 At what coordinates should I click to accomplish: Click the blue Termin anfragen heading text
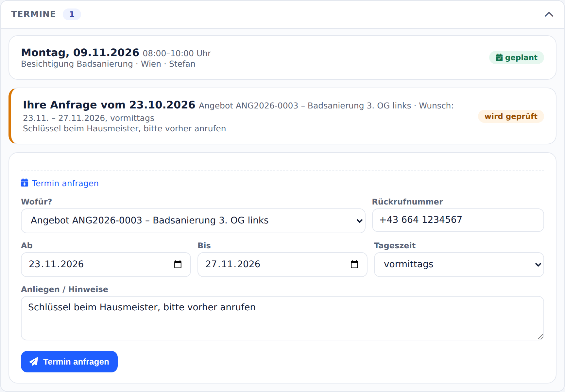[x=65, y=183]
